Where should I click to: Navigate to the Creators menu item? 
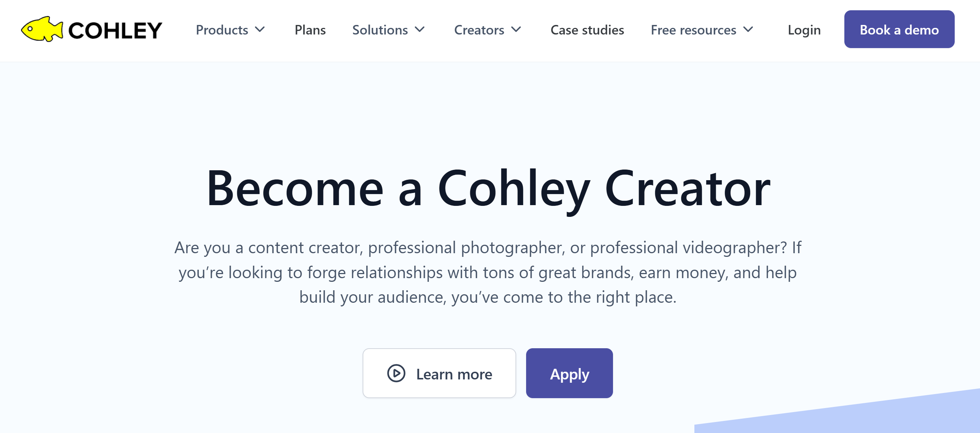tap(479, 30)
